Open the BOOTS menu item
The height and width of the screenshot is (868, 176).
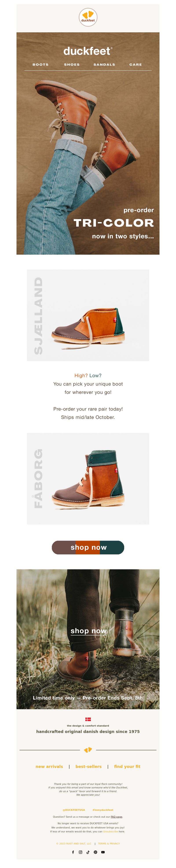40,64
